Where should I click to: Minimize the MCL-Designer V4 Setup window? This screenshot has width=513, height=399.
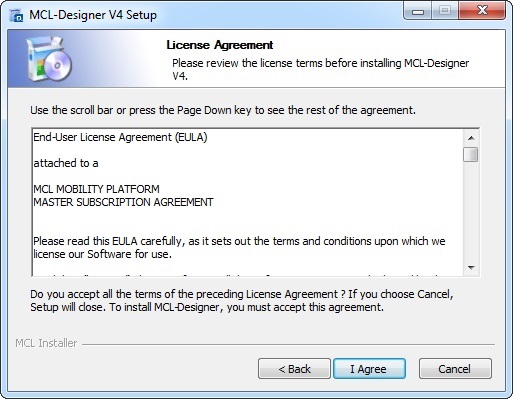pyautogui.click(x=418, y=11)
